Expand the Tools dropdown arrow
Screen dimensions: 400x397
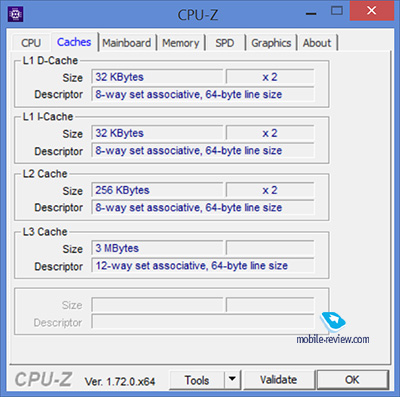pos(232,380)
